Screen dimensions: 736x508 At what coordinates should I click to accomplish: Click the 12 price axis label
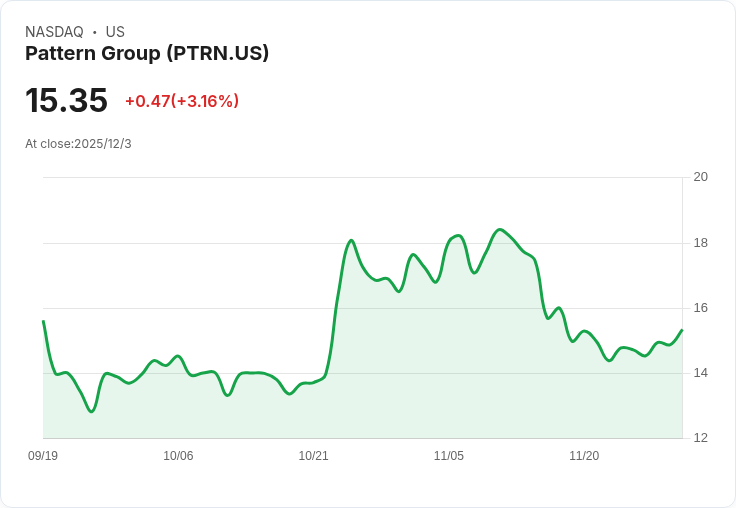[701, 438]
